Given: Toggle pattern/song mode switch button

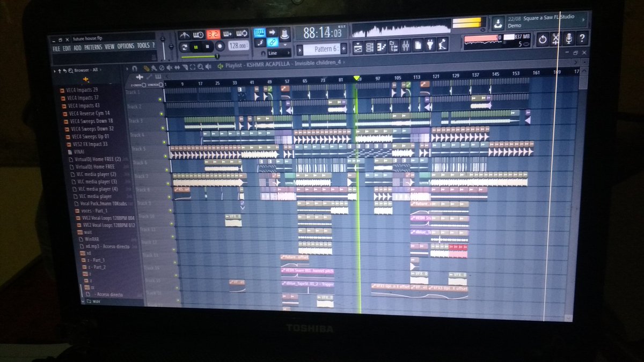Looking at the screenshot, I should [x=184, y=47].
